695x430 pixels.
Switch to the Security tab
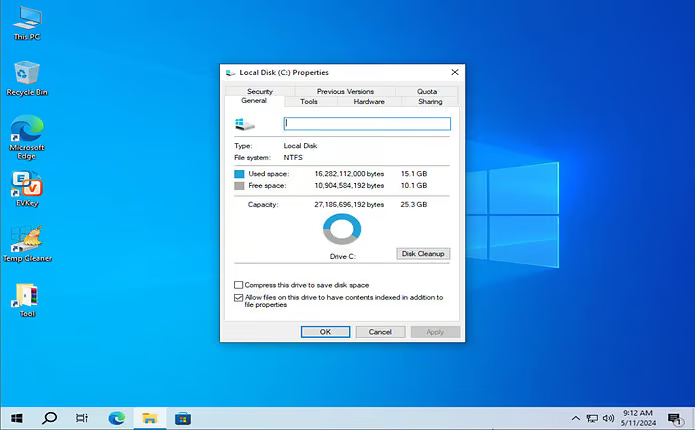pos(260,91)
